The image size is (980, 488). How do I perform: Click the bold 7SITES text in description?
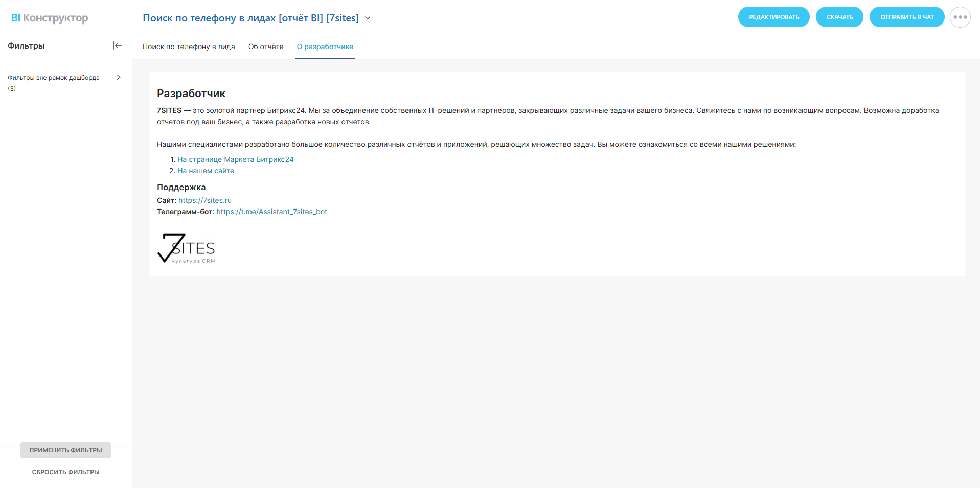pyautogui.click(x=169, y=110)
